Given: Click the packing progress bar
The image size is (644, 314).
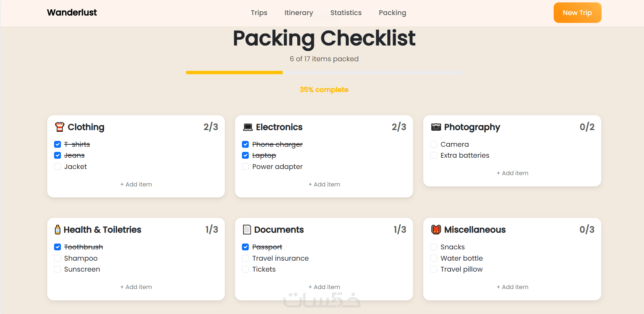Looking at the screenshot, I should [x=324, y=73].
